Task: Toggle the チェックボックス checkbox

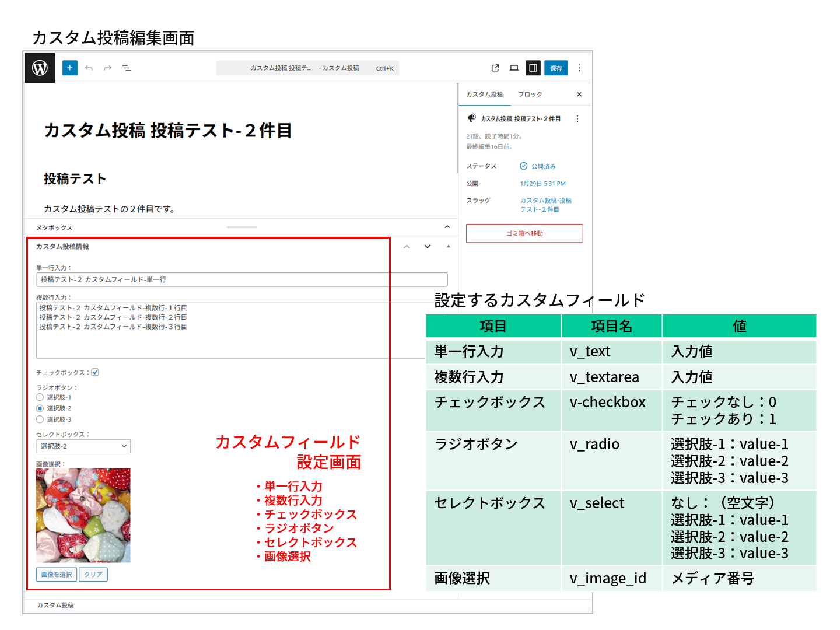Action: (x=94, y=372)
